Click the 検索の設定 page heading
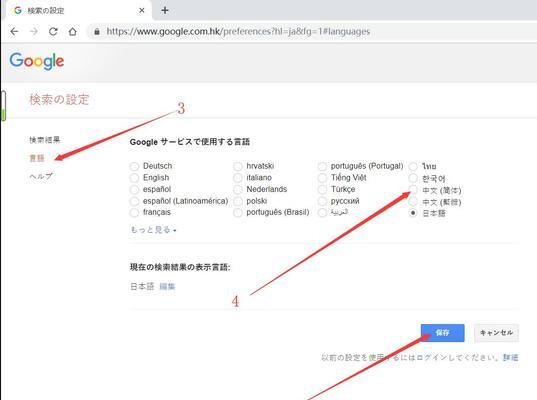 [59, 100]
